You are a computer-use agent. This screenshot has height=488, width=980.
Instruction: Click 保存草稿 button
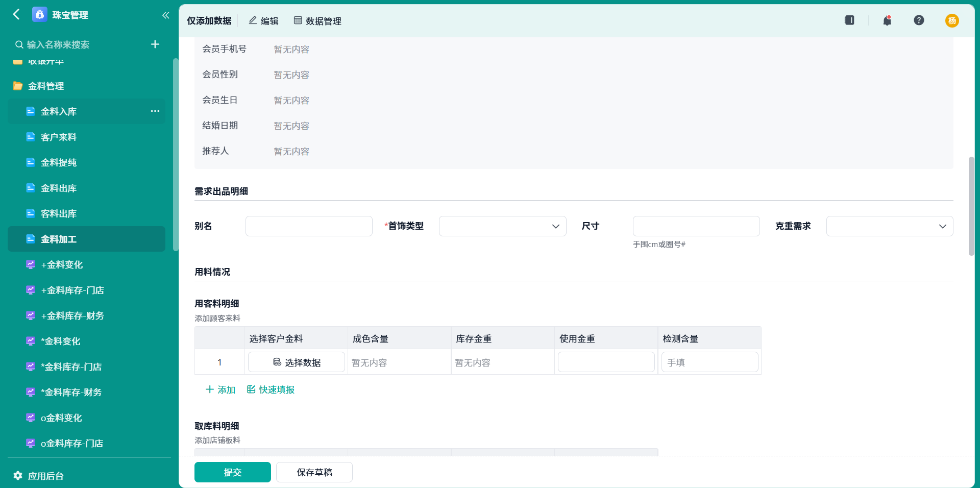tap(314, 472)
